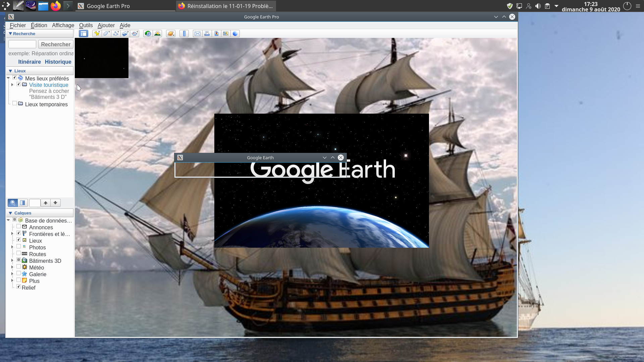Toggle the sidebar visibility toolbar button

tap(84, 34)
